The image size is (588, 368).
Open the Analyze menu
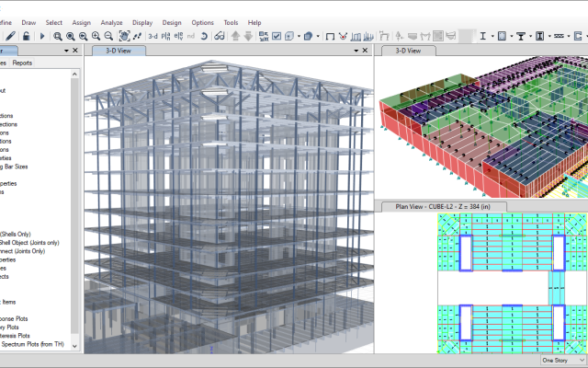click(x=110, y=21)
